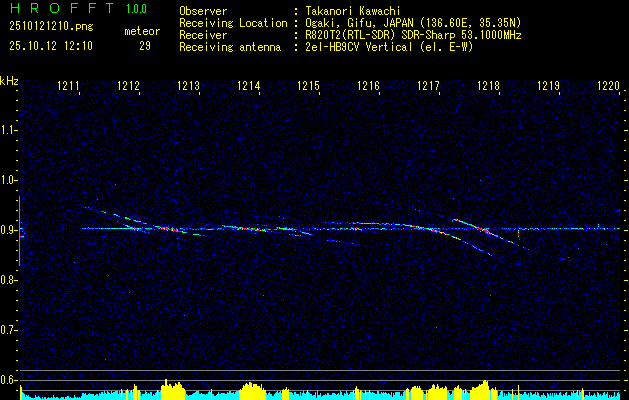Click the 1216 time axis marker
The height and width of the screenshot is (400, 629).
coord(368,85)
